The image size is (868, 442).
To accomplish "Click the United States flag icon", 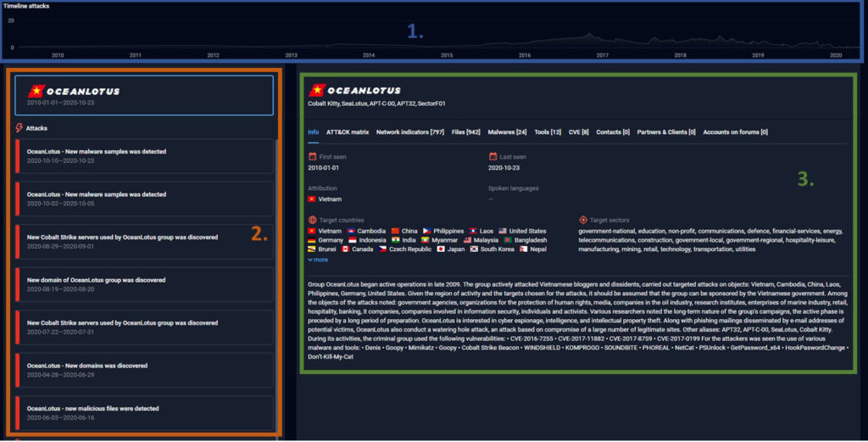I will point(503,231).
